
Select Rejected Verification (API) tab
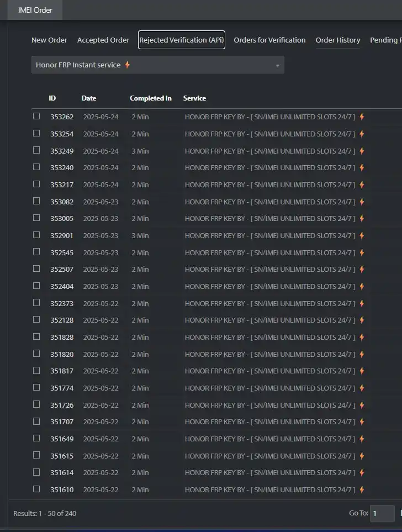coord(182,40)
